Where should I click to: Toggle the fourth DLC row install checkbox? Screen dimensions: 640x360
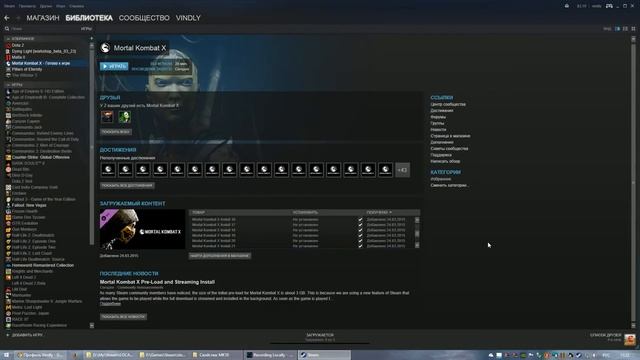point(360,236)
